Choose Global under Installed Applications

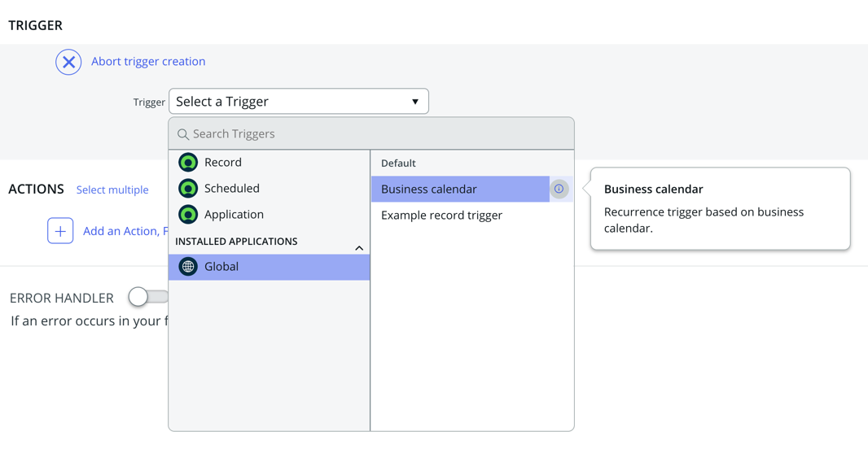269,267
